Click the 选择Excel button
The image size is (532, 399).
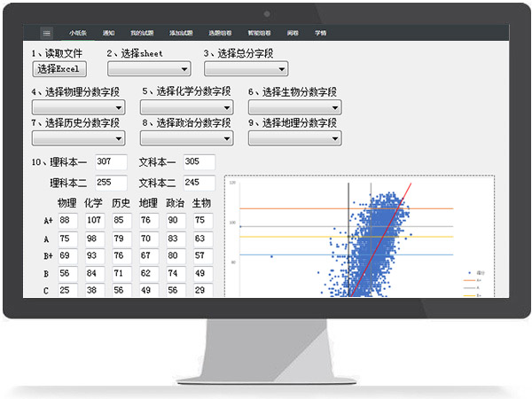[x=59, y=69]
